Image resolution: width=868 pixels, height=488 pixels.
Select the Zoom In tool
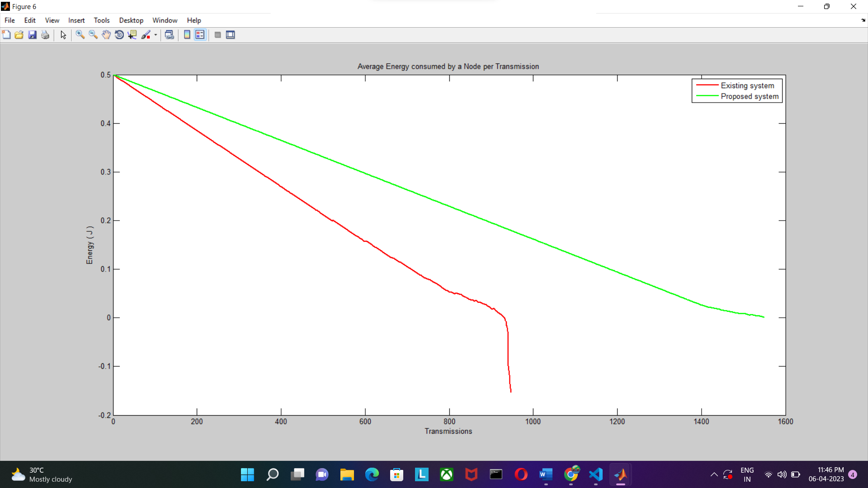[80, 35]
